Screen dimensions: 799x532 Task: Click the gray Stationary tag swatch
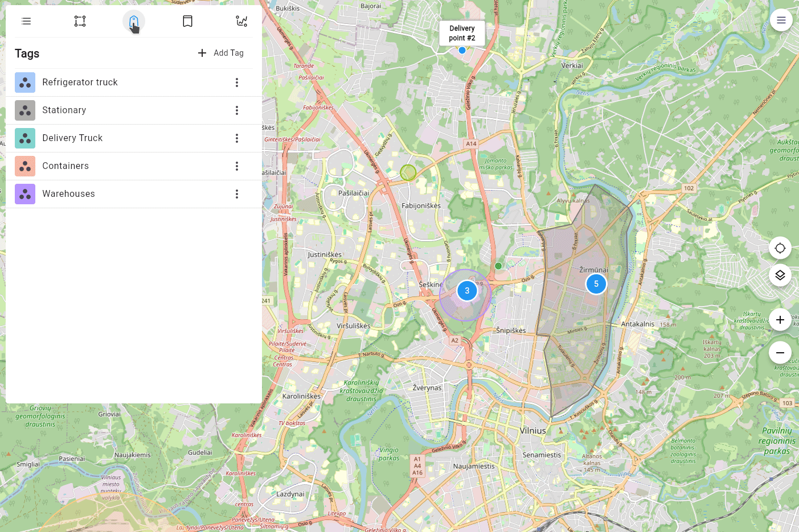coord(25,110)
